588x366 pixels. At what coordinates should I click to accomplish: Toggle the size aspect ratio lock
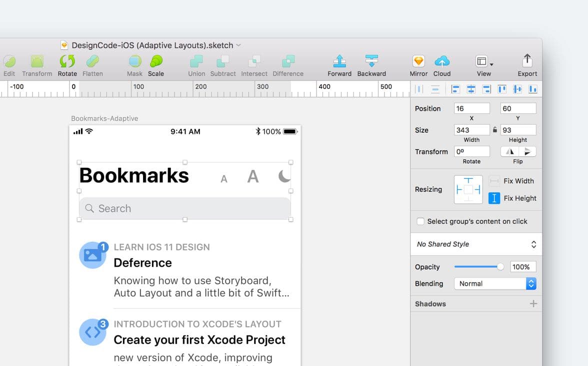tap(495, 130)
